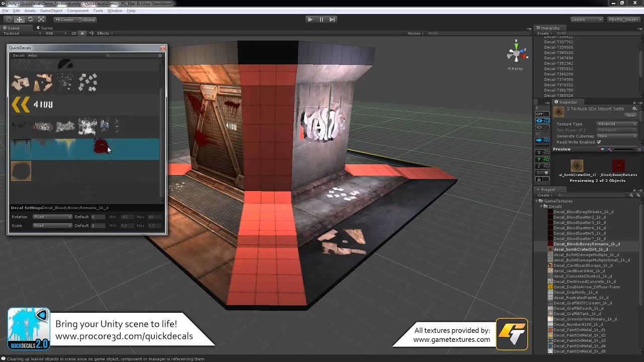Select bloody remains red decal thumbnail

pyautogui.click(x=101, y=146)
